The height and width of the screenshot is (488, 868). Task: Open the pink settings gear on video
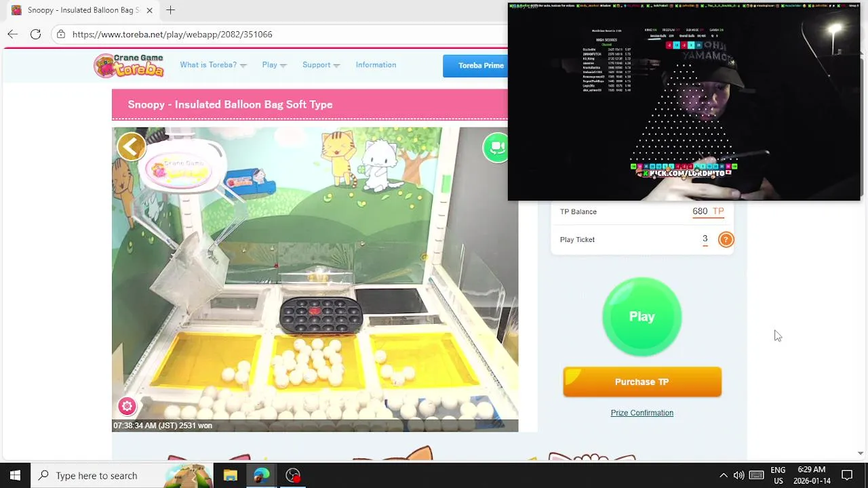pyautogui.click(x=127, y=406)
